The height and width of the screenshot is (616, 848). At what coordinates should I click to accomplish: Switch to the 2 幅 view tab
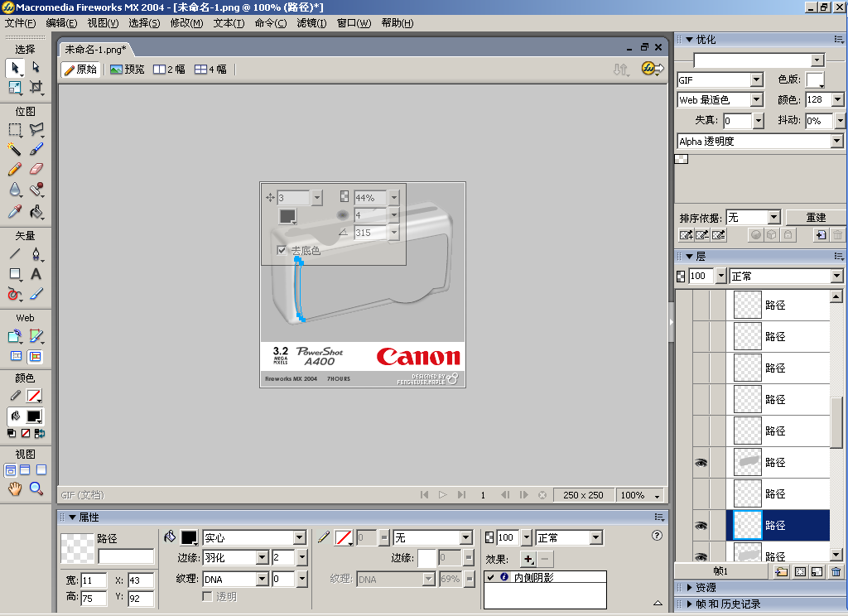click(x=169, y=70)
